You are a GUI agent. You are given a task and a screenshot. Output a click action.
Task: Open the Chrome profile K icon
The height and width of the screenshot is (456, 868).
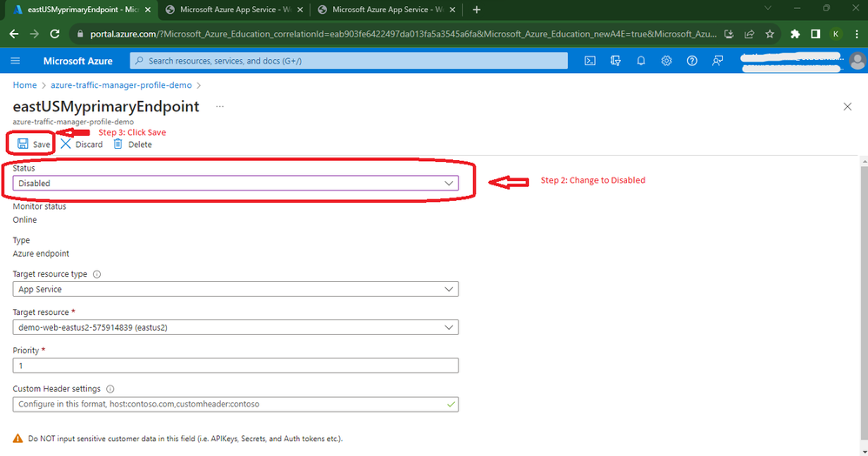pyautogui.click(x=836, y=34)
